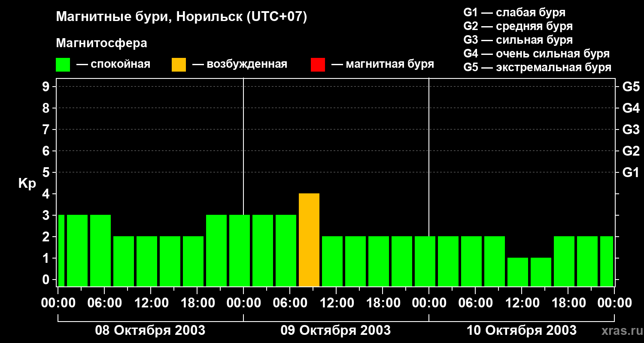This screenshot has height=343, width=644.
Task: Click 'G4 — очень сильная буря' legend text
Action: click(x=536, y=54)
